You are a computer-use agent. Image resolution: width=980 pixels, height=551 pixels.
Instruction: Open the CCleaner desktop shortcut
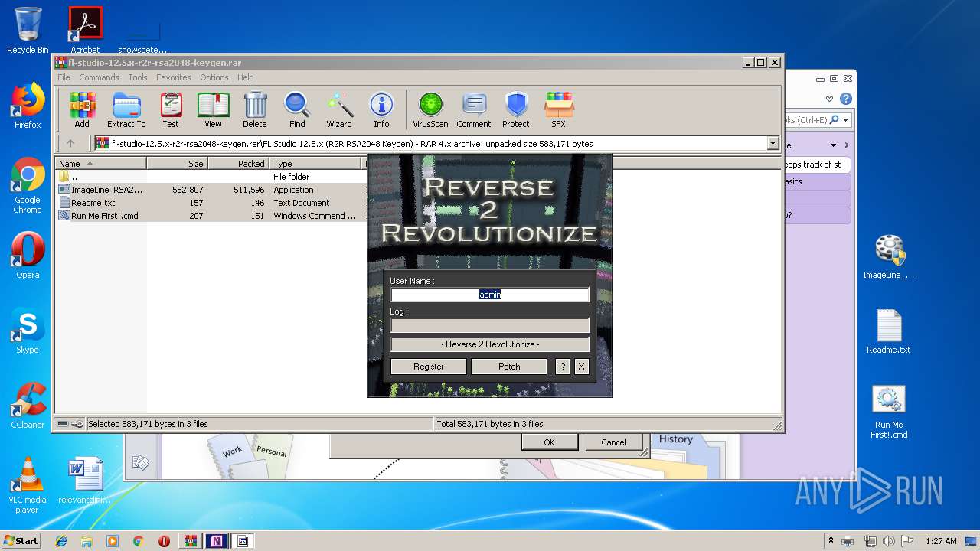pos(28,406)
